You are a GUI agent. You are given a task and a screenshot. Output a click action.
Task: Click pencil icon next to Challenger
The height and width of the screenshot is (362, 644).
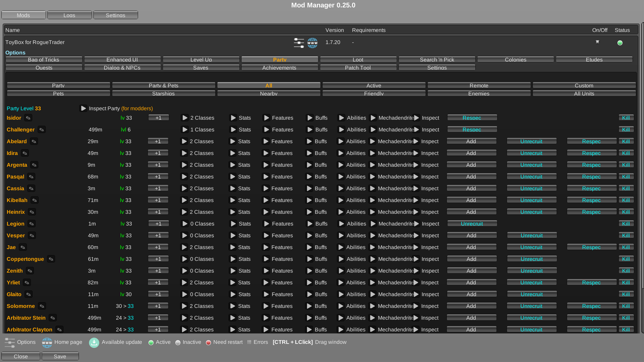(42, 130)
